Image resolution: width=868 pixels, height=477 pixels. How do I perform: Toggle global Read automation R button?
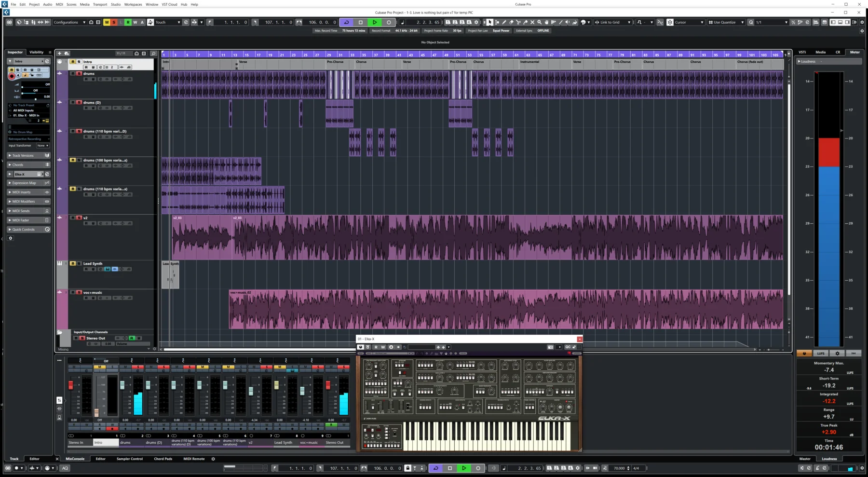pos(128,22)
